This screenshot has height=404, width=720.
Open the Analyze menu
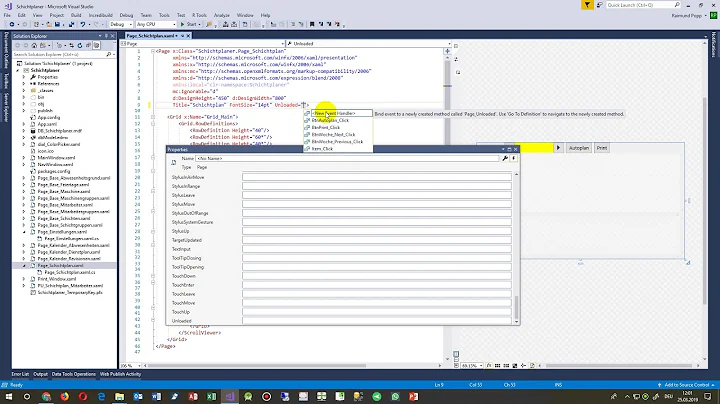coord(221,15)
